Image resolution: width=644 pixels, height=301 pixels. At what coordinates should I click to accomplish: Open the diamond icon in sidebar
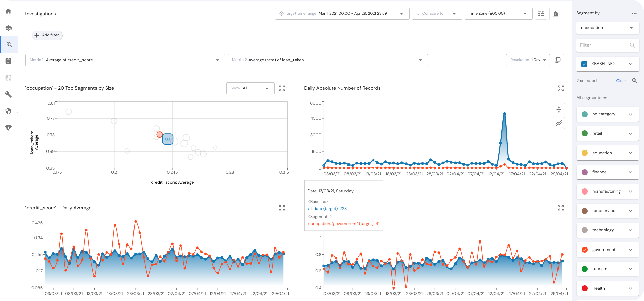[9, 128]
